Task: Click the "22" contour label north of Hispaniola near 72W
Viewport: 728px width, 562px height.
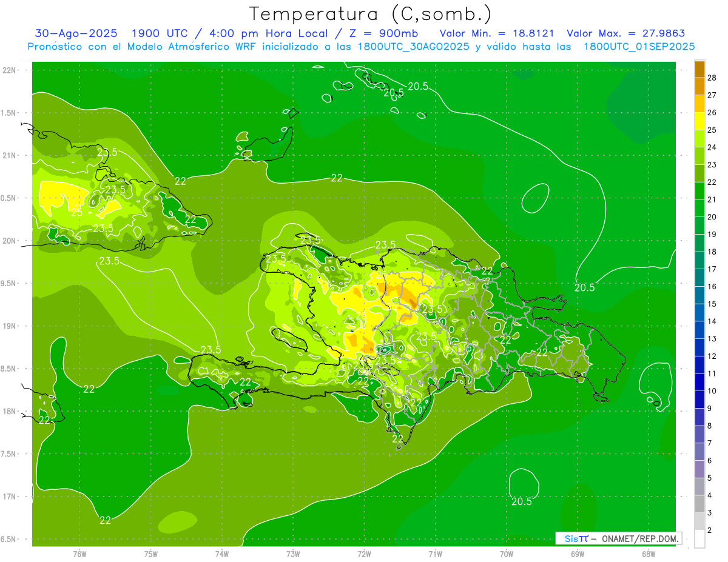Action: click(337, 178)
